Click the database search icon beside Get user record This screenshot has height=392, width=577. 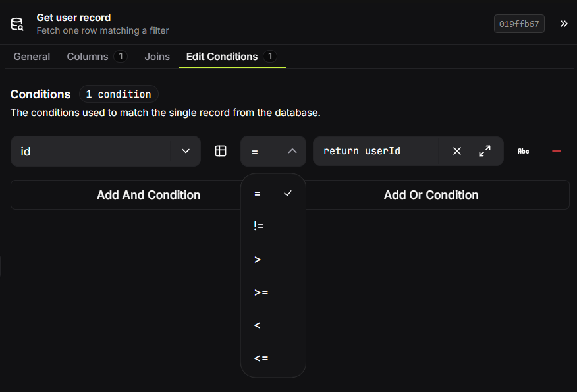[17, 24]
